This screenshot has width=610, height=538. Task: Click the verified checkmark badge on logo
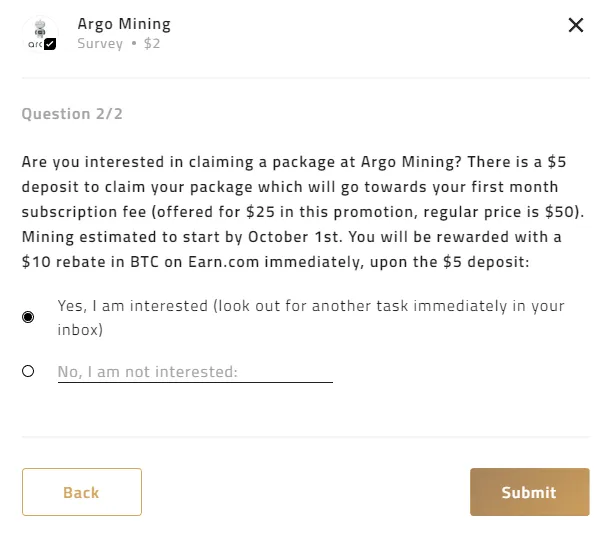tap(50, 44)
